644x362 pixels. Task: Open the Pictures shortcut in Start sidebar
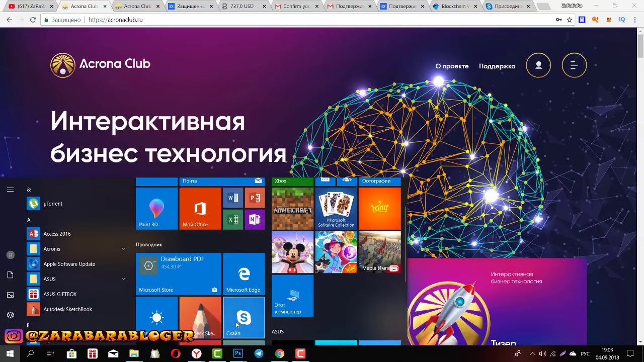coord(10,295)
